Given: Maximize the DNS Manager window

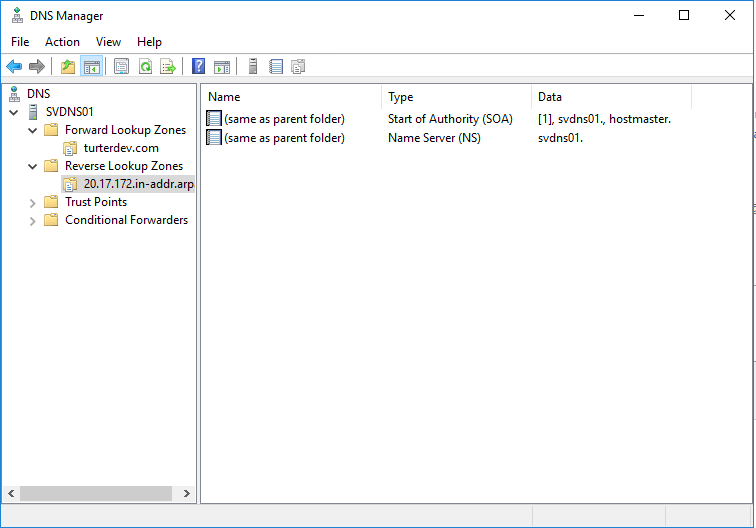Looking at the screenshot, I should coord(684,15).
